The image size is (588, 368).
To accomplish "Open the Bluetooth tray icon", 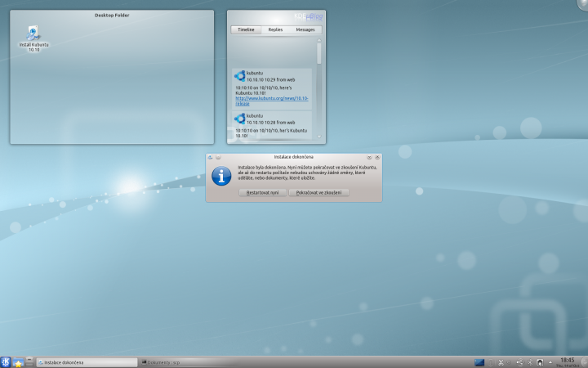I will (x=530, y=363).
